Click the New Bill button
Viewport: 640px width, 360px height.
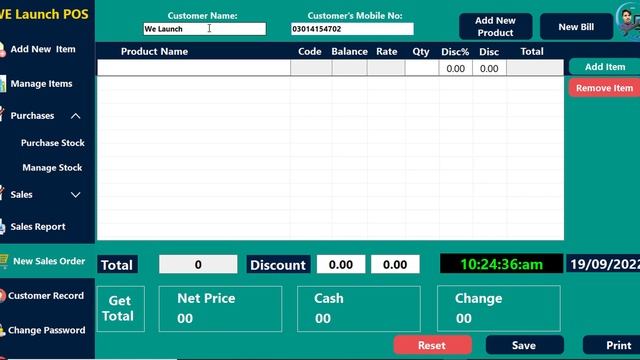576,27
